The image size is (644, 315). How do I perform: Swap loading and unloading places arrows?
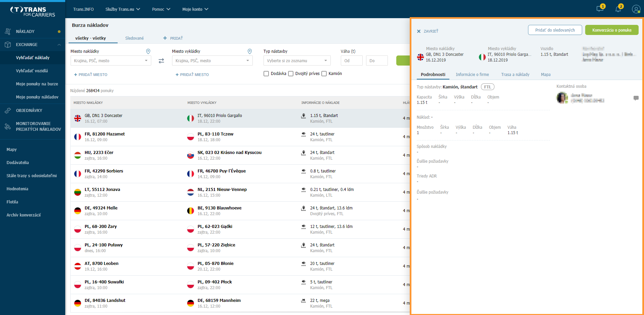coord(161,61)
